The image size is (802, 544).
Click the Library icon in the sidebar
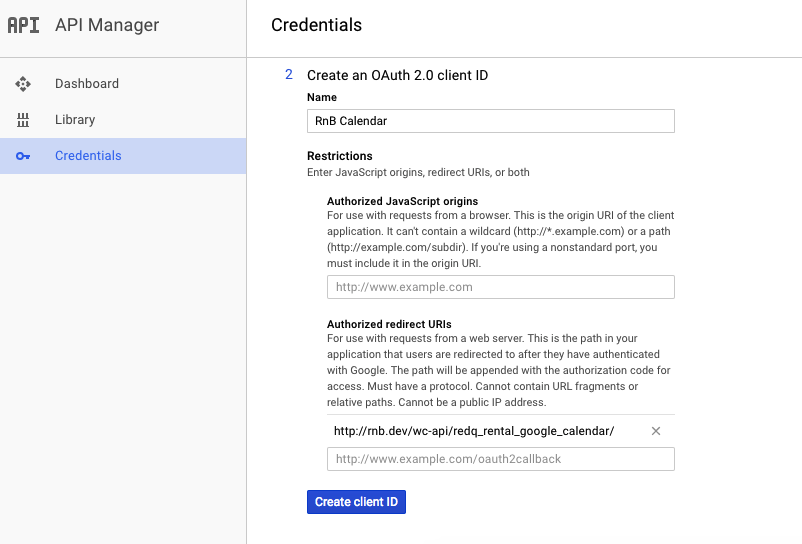(23, 120)
